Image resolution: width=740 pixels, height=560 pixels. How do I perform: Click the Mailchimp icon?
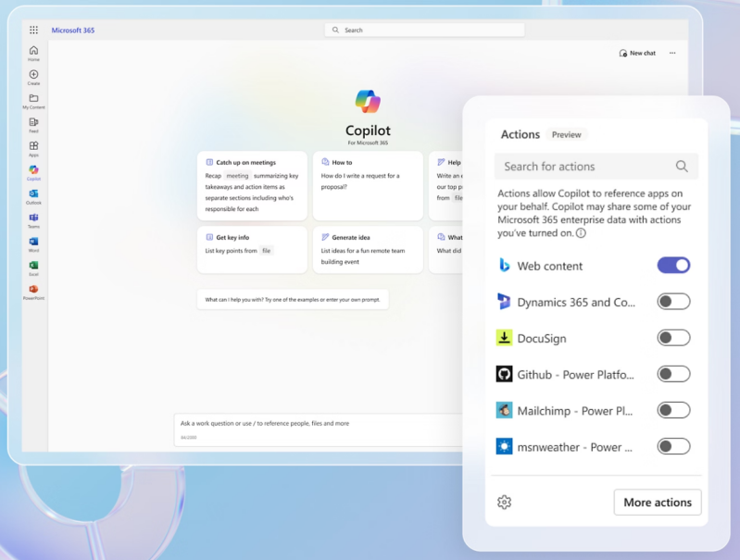pyautogui.click(x=504, y=410)
